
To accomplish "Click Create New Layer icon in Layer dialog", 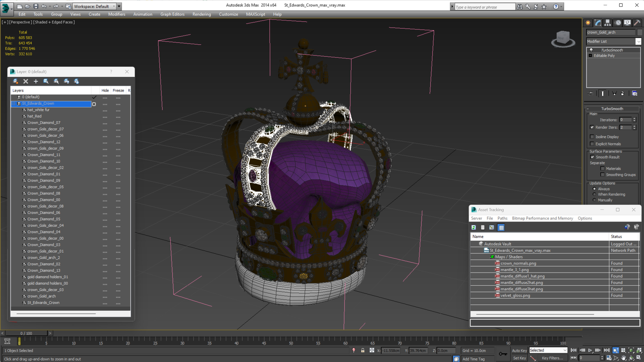I will coord(16,81).
